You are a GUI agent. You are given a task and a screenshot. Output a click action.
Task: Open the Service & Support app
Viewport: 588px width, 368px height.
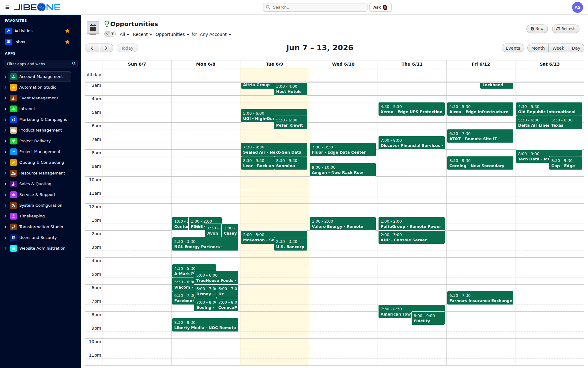(x=37, y=195)
